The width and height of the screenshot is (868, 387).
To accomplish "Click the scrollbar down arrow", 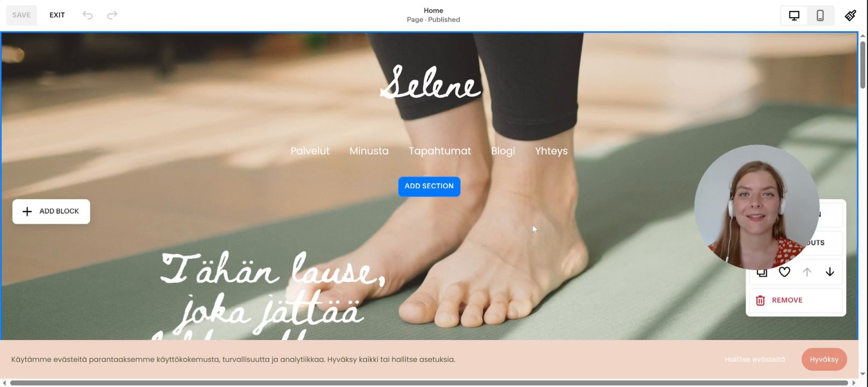I will [863, 374].
